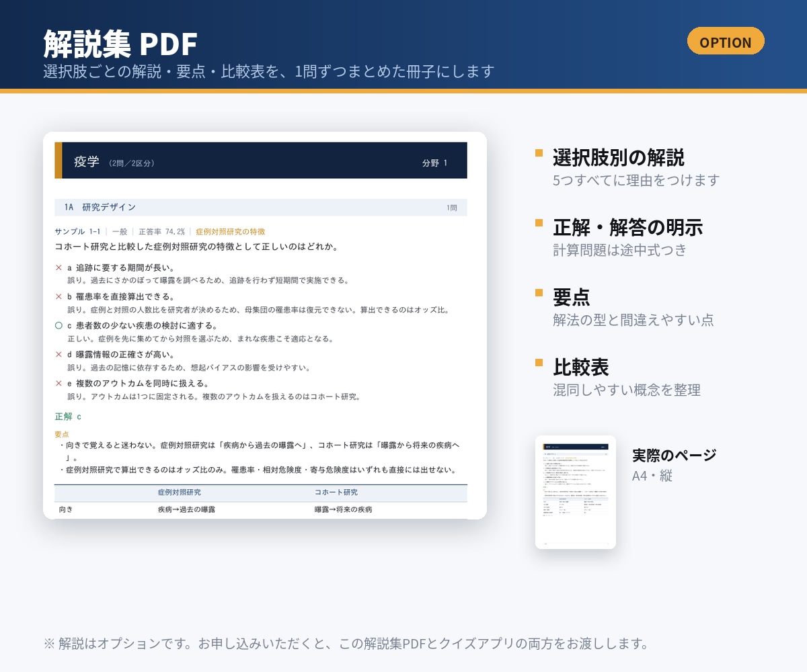Click the 1A 研究デザイン row
Screen dimensions: 807x672
point(261,207)
